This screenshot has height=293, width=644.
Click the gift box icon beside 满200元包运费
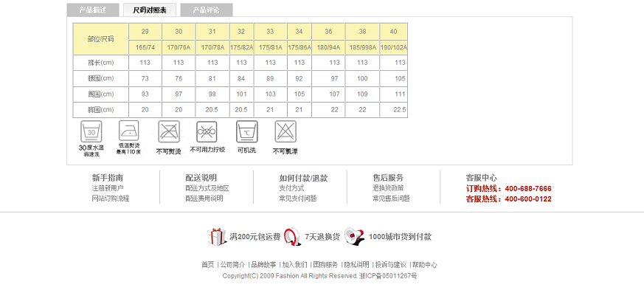[217, 237]
